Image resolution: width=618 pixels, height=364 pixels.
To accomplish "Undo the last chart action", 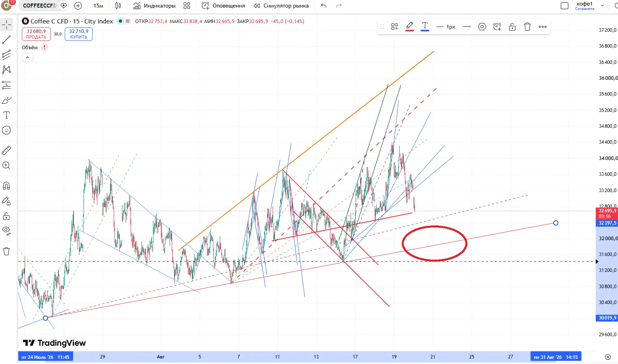I will coord(324,6).
